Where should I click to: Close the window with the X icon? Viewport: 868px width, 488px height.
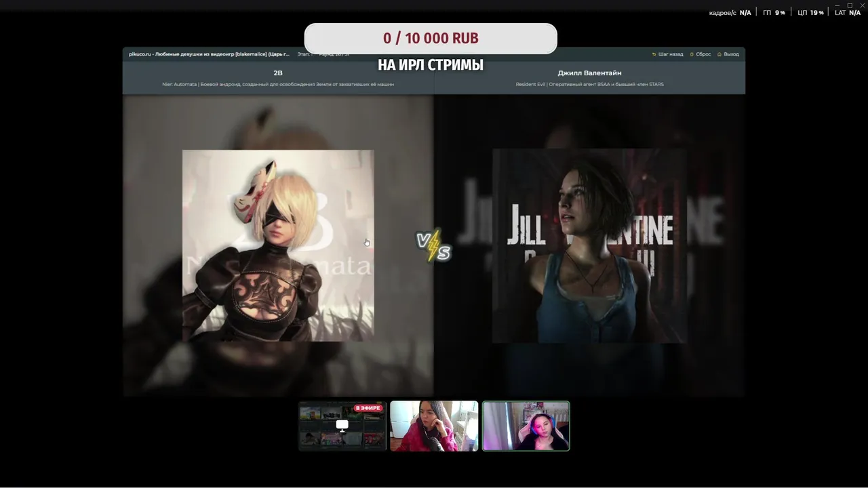pos(862,5)
